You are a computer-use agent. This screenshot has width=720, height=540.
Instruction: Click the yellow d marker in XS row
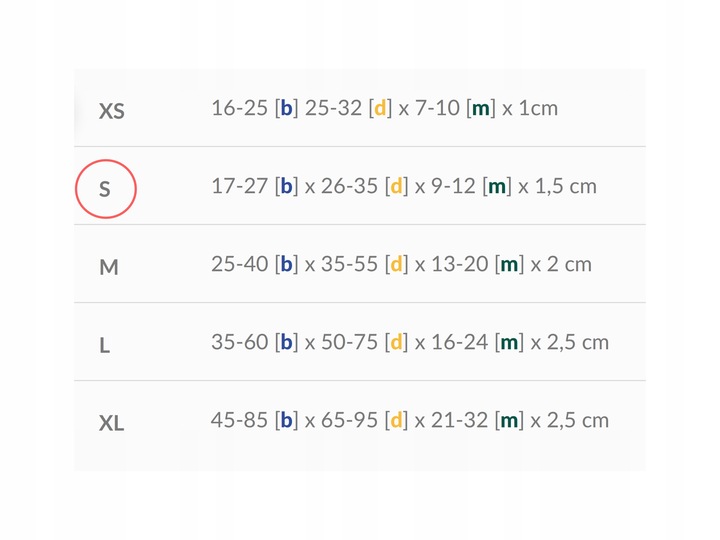(x=380, y=108)
